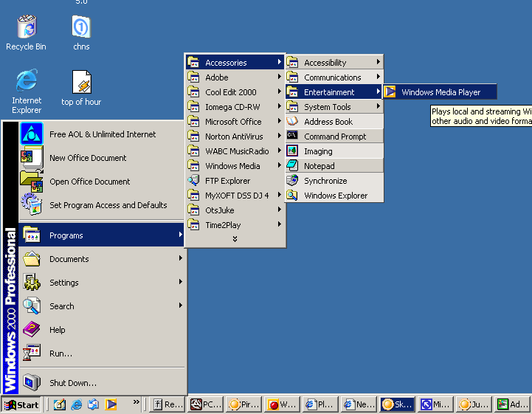Expand the Documents submenu arrow

pos(180,259)
